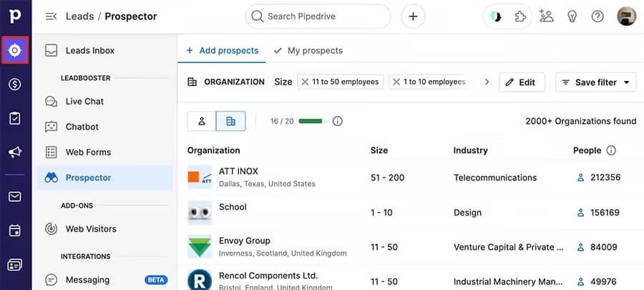Collapse the sidebar navigation menu

(x=51, y=16)
